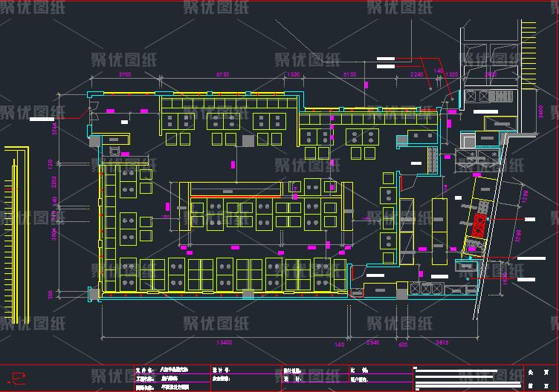Click the 13400 dimension label at bottom
Image resolution: width=559 pixels, height=392 pixels.
(x=224, y=342)
